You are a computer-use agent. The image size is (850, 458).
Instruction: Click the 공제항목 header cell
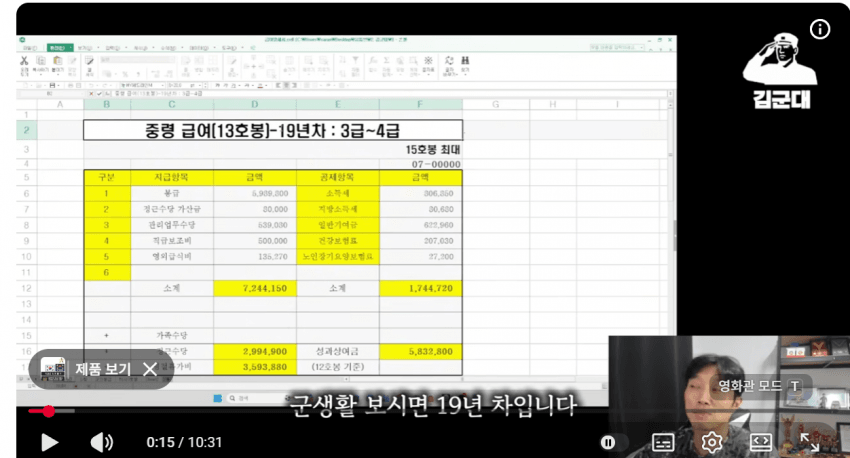pyautogui.click(x=337, y=177)
